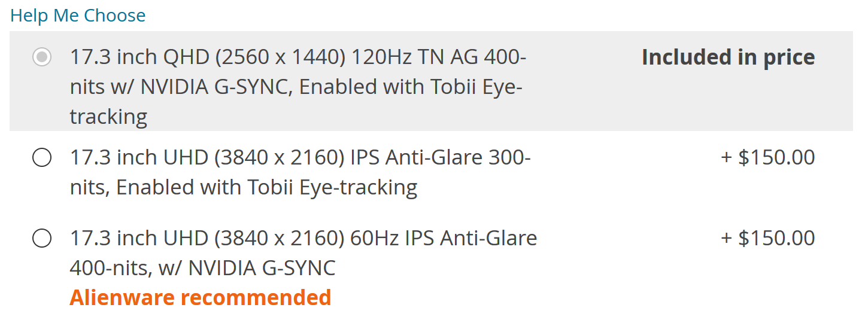The width and height of the screenshot is (868, 335).
Task: Click the lone word "tracking" in the gray row
Action: point(108,117)
